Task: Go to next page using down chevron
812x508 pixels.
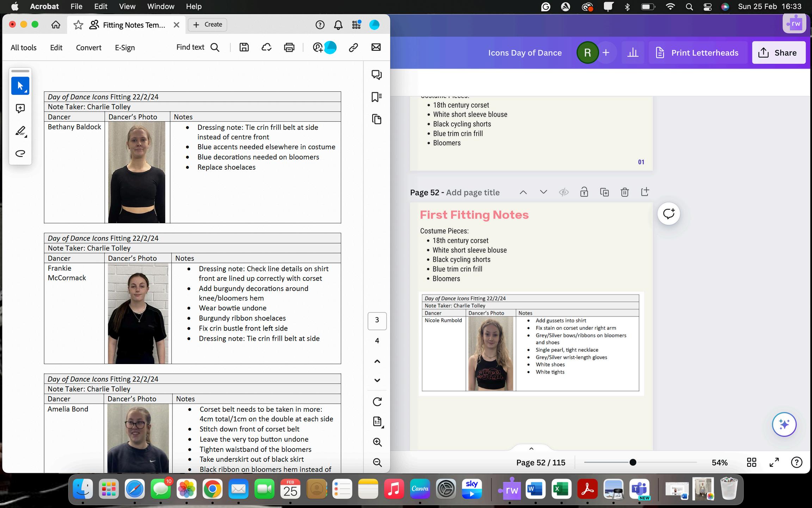Action: pos(377,380)
